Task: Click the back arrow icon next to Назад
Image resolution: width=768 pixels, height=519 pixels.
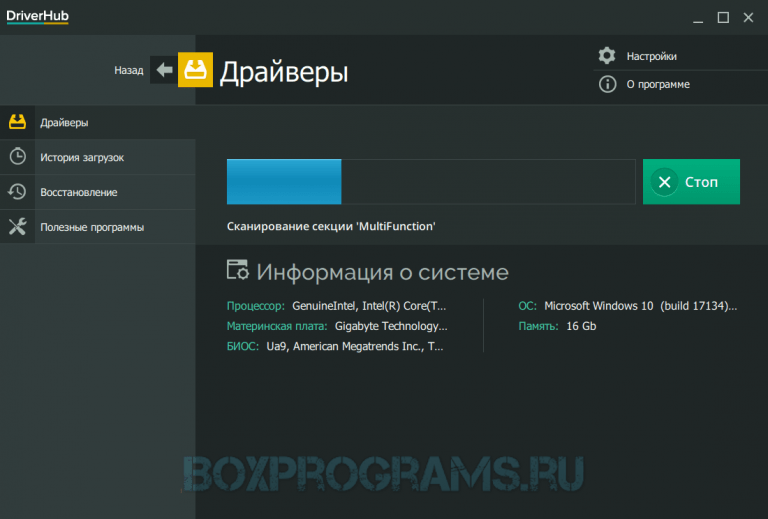Action: coord(163,70)
